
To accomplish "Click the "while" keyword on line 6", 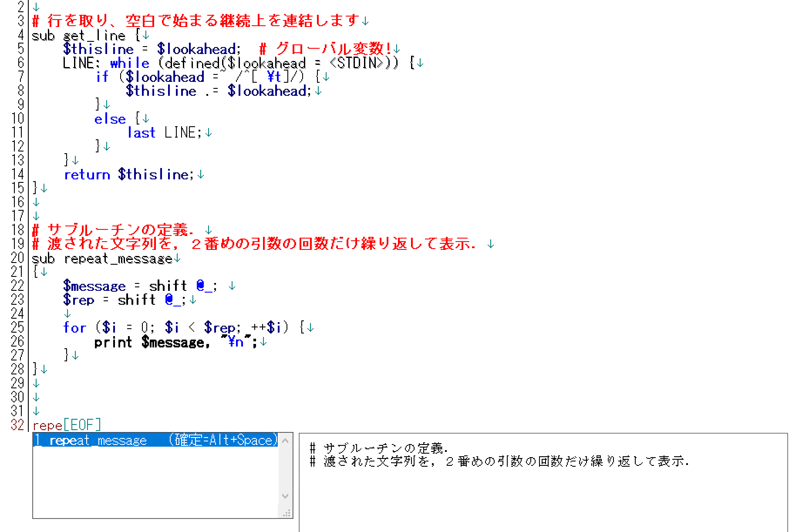I will coord(129,64).
